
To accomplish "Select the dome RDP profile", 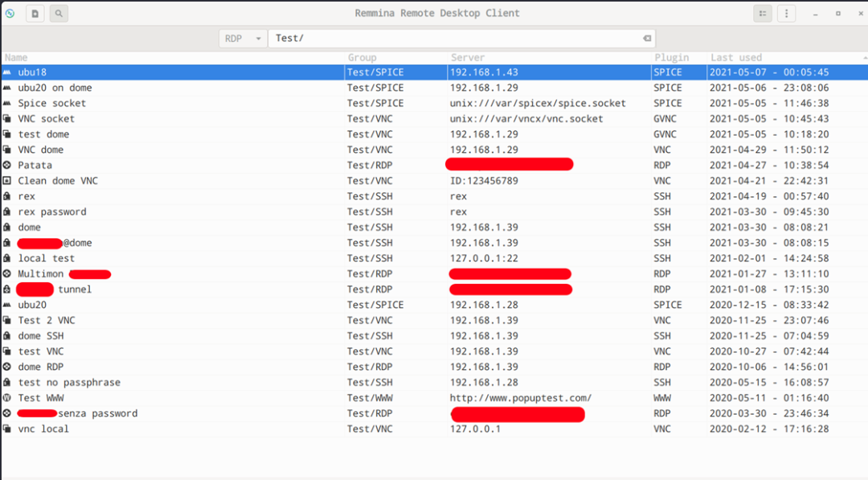I will (x=40, y=367).
